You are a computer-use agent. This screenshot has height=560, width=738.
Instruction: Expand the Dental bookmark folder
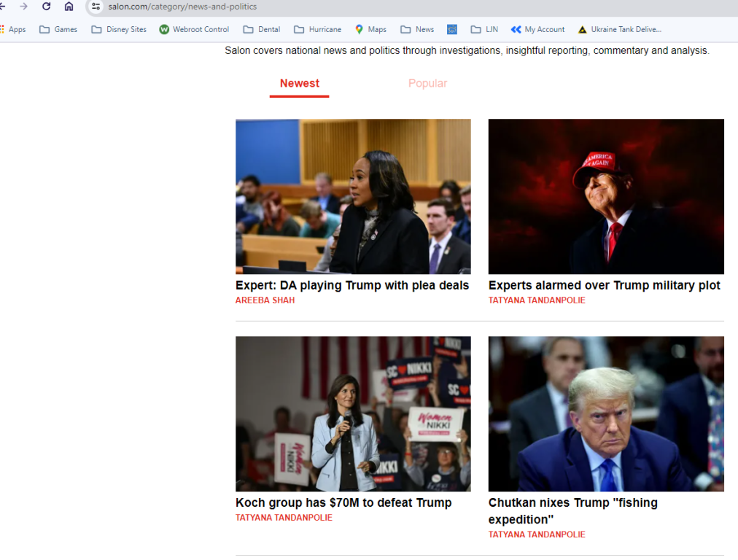coord(262,29)
